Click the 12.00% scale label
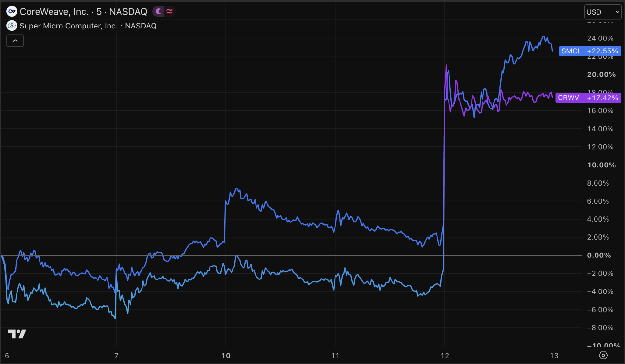625x364 pixels. point(600,147)
